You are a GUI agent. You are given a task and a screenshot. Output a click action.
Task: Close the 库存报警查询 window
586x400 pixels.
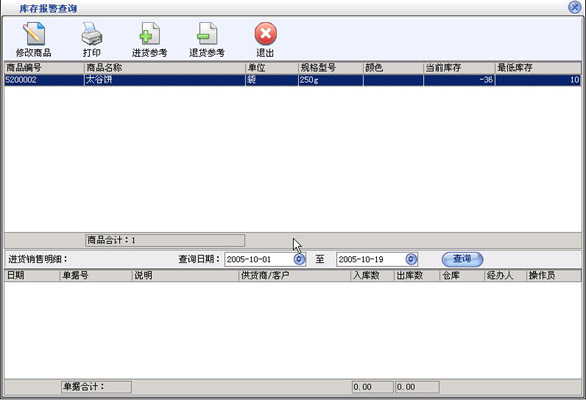click(574, 7)
